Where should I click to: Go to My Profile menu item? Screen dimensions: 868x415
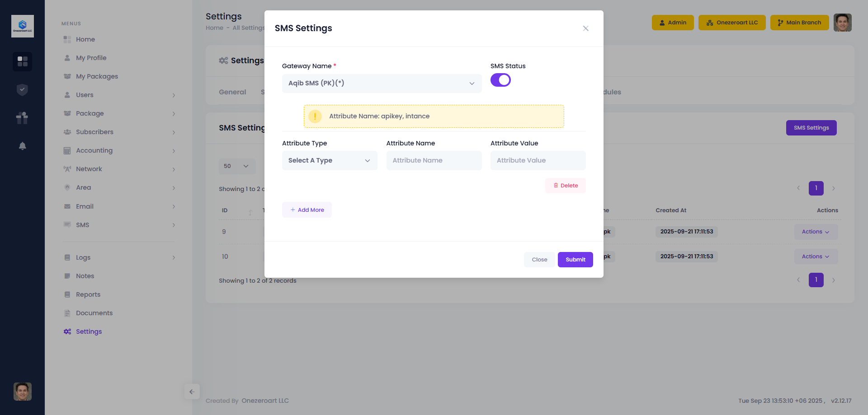point(91,58)
